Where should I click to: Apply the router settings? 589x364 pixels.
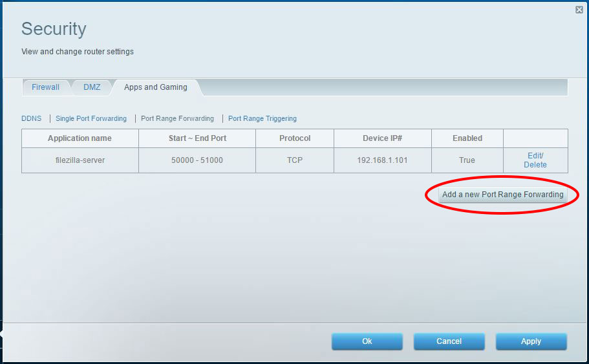pyautogui.click(x=531, y=341)
